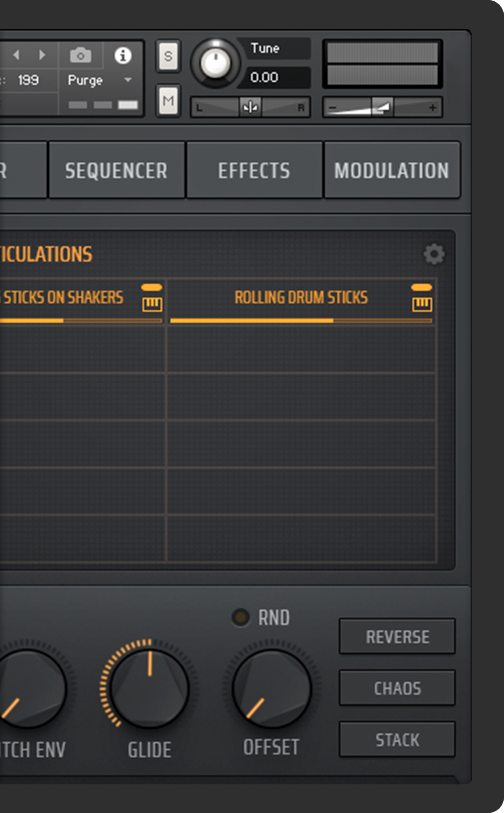Open the Modulation tab

pos(392,170)
